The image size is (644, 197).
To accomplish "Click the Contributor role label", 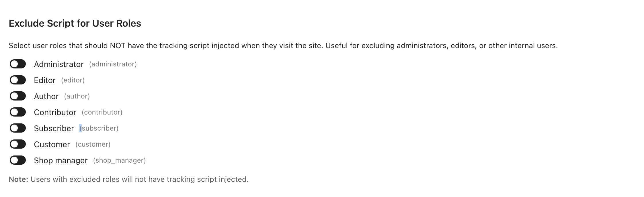I will click(x=55, y=112).
